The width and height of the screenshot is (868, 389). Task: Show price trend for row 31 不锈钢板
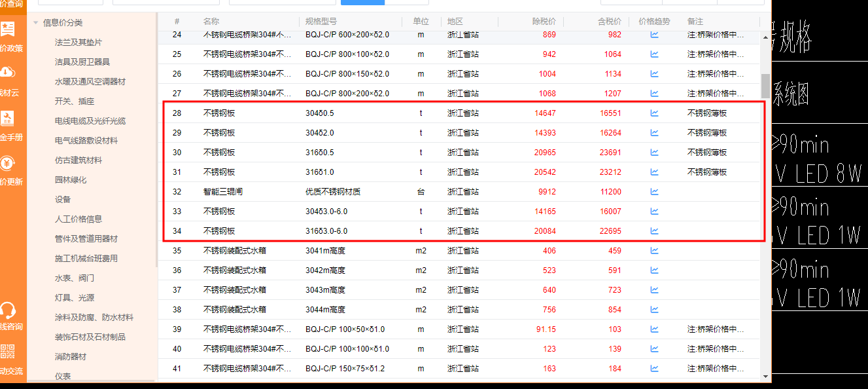pyautogui.click(x=654, y=172)
